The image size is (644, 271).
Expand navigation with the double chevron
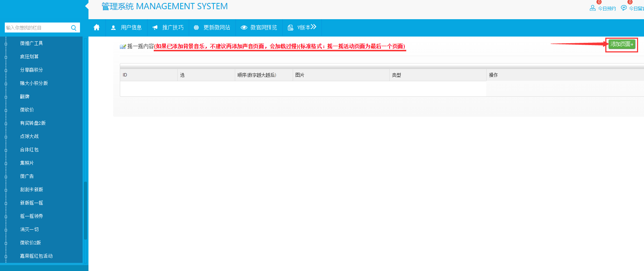(x=313, y=27)
